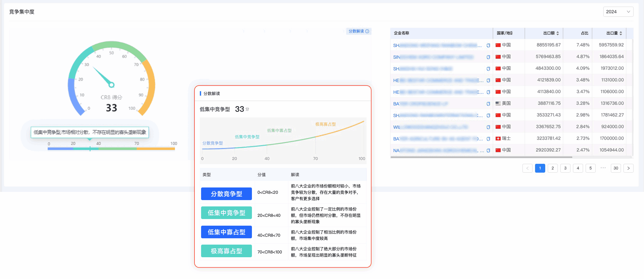
Task: Click the marker on the CR8 scale bar
Action: pyautogui.click(x=90, y=149)
